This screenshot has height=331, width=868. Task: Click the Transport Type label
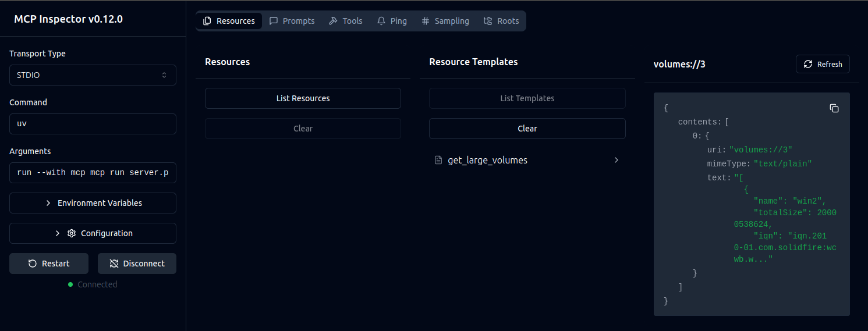click(37, 54)
